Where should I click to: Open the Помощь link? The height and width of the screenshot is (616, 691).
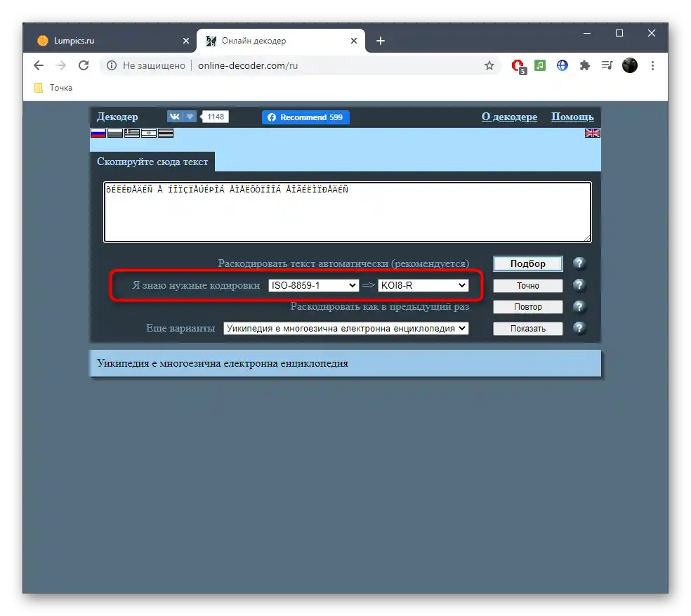coord(572,117)
